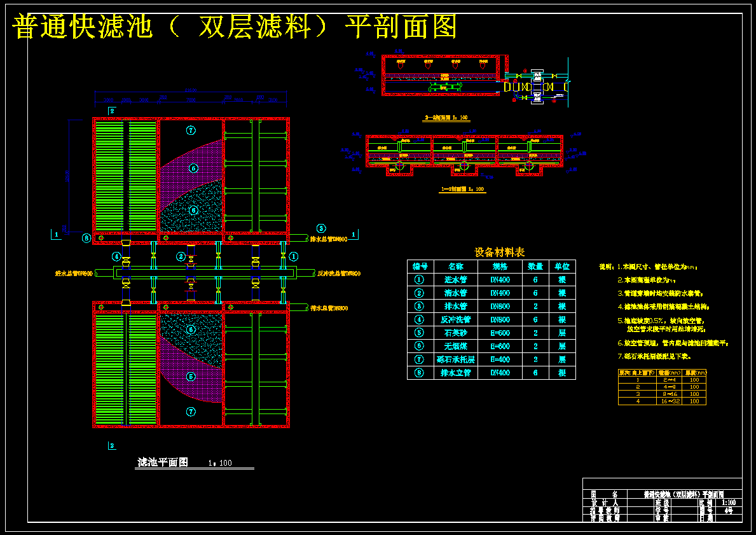756x535 pixels.
Task: Click circled number 7 in the material table
Action: click(x=420, y=359)
